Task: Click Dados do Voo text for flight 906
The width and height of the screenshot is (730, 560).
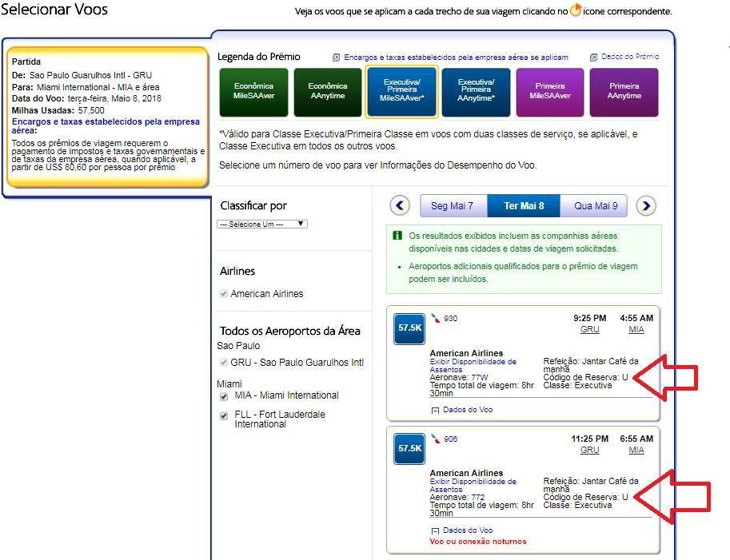Action: [x=468, y=530]
